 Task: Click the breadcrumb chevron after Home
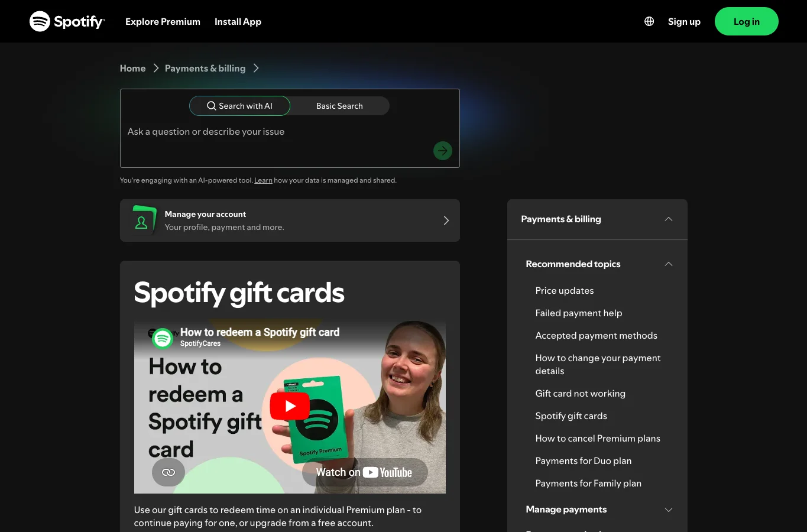click(156, 68)
